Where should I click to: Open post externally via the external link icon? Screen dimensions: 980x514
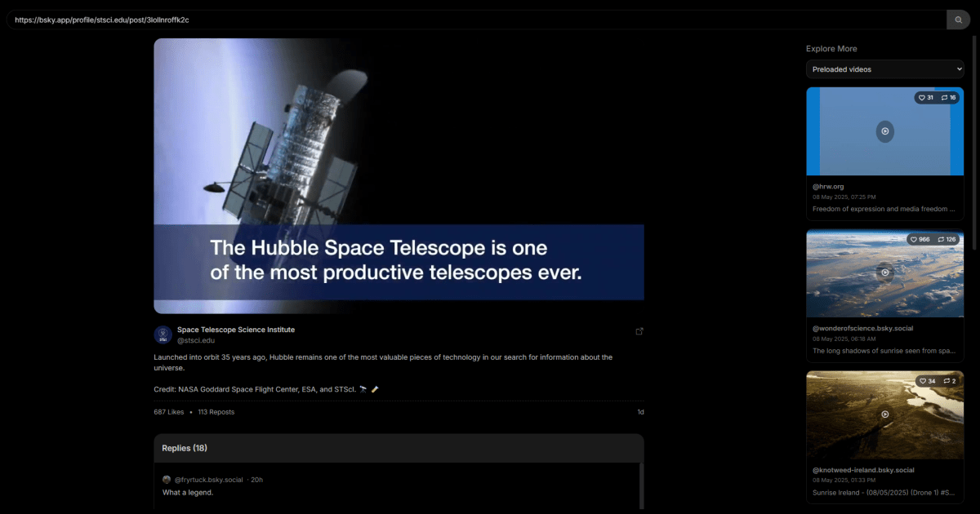(x=639, y=331)
